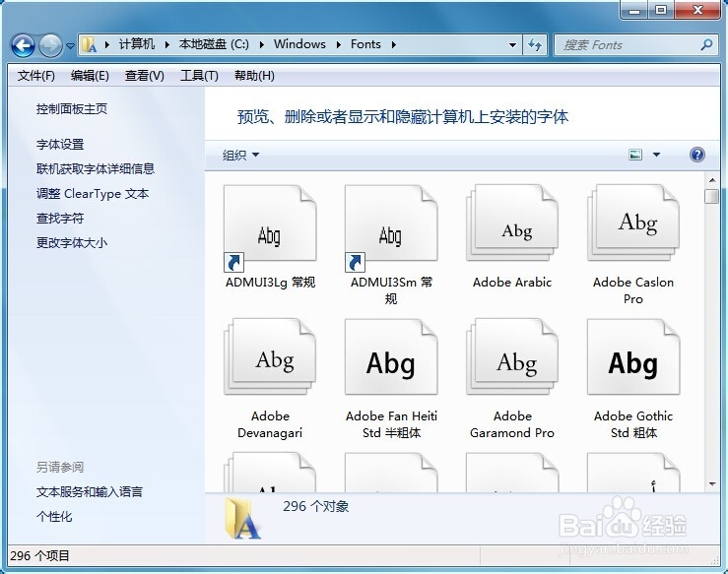
Task: Expand the arrow after 计算机 breadcrumb
Action: [x=167, y=45]
